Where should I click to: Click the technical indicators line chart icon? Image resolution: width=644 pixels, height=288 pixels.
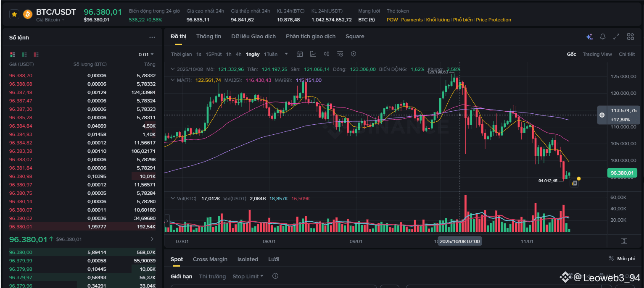pos(313,54)
